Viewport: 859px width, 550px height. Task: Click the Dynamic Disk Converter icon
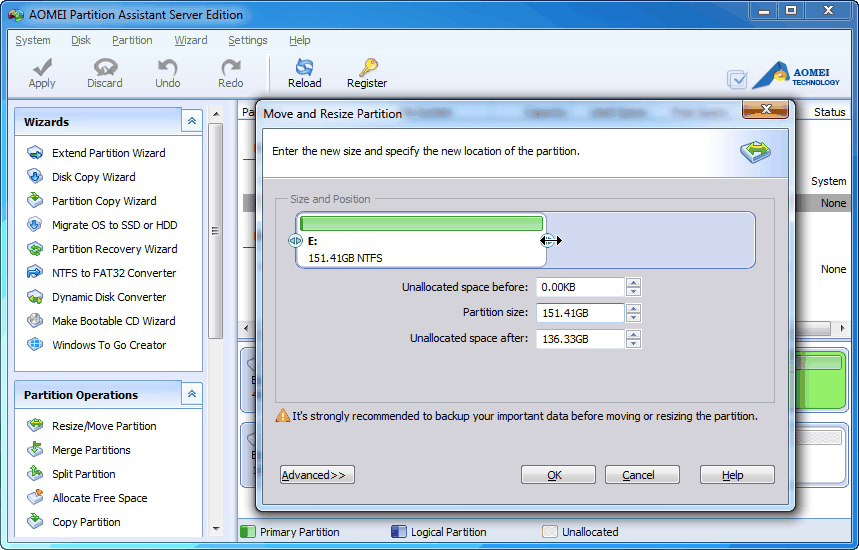tap(35, 296)
